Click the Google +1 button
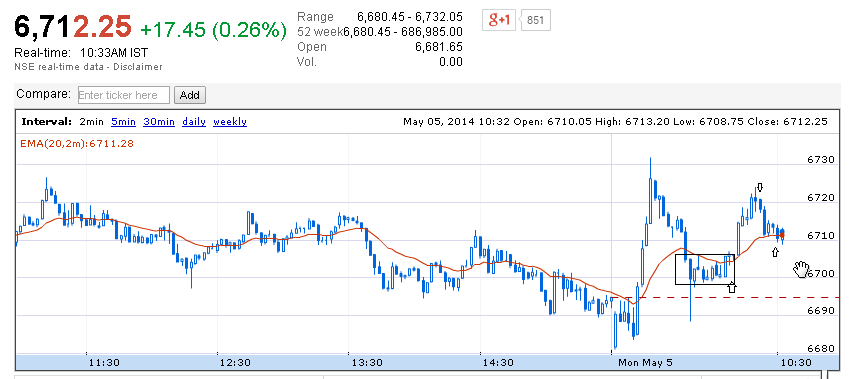 (498, 21)
